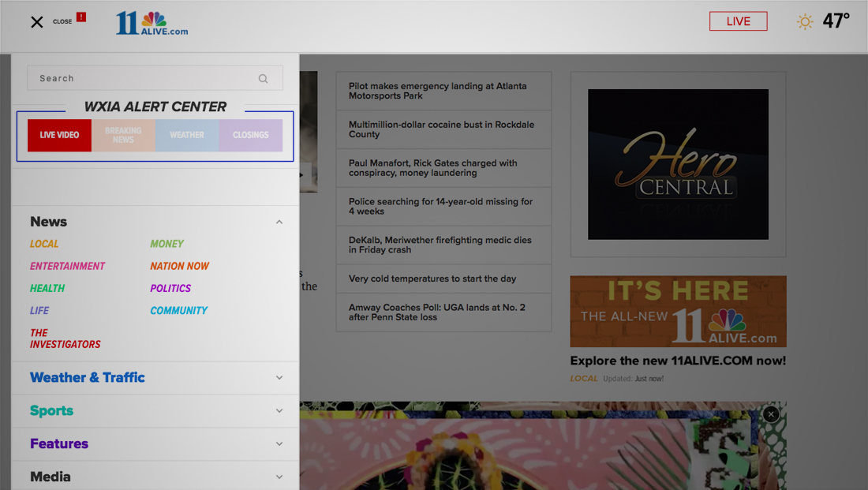
Task: Click the LOCAL tag under the Explore headline
Action: click(x=584, y=379)
